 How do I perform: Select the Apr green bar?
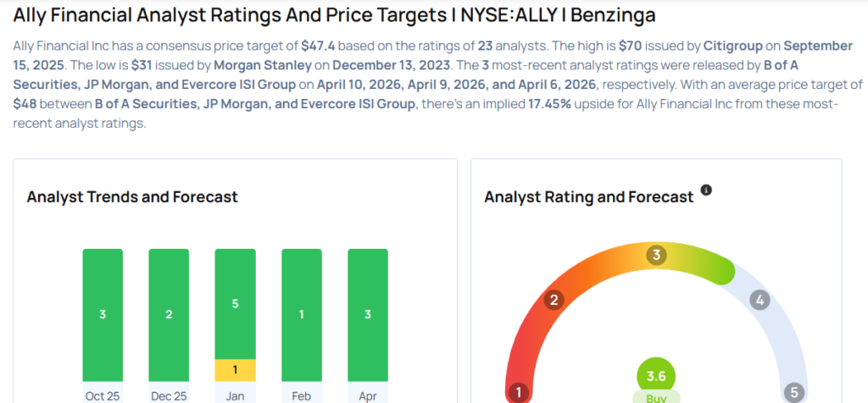coord(368,315)
